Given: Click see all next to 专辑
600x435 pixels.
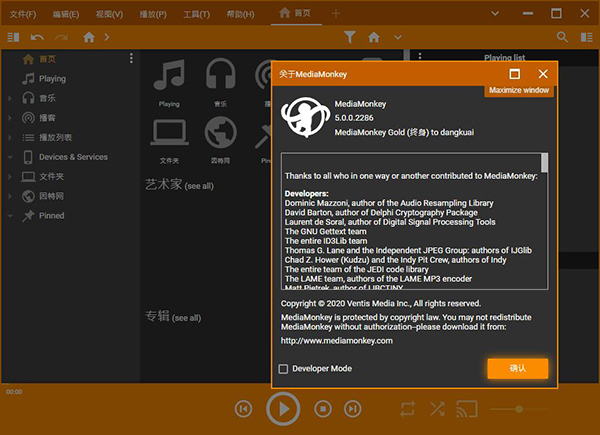Looking at the screenshot, I should (186, 318).
